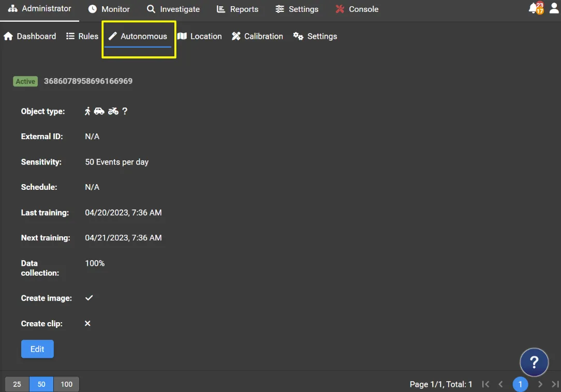This screenshot has height=392, width=561.
Task: Show 25 items per page
Action: pos(17,384)
